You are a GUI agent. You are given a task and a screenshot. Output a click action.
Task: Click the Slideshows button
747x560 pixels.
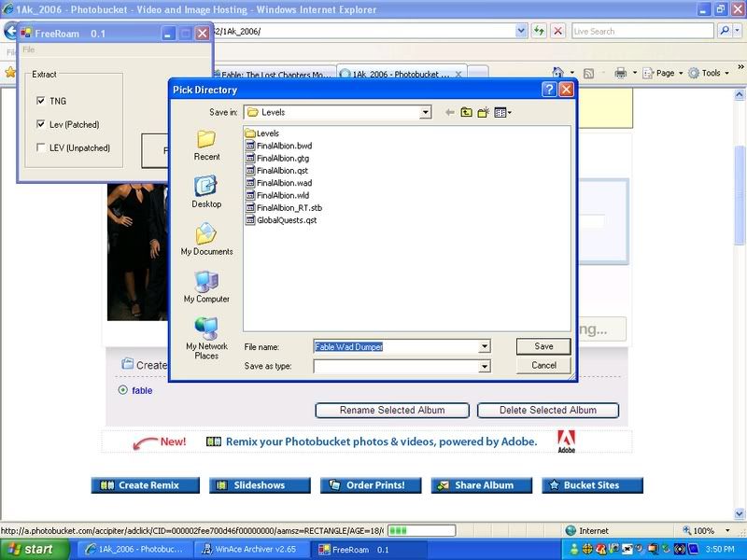[260, 485]
